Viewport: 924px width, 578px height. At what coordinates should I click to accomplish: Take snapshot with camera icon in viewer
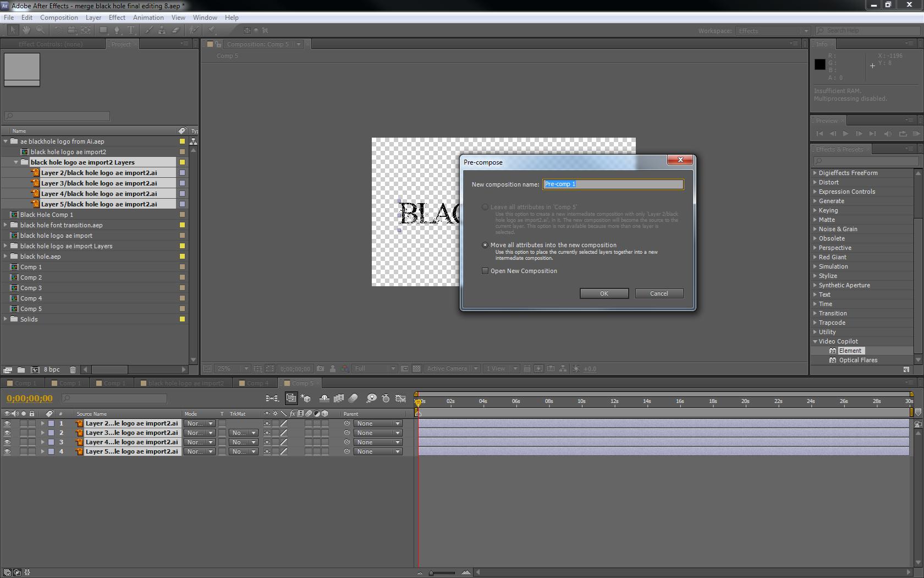320,369
